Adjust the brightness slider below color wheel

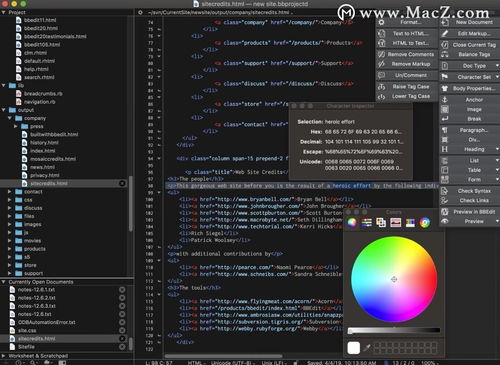pos(394,330)
